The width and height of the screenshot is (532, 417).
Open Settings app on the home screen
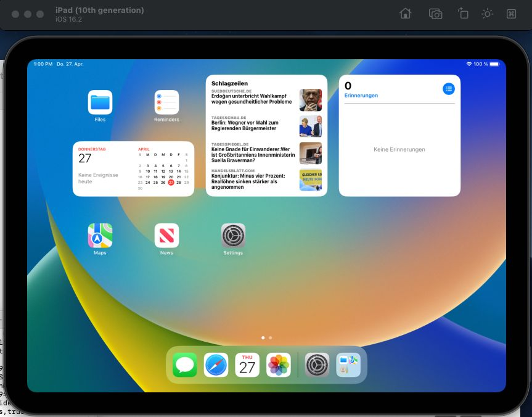233,235
